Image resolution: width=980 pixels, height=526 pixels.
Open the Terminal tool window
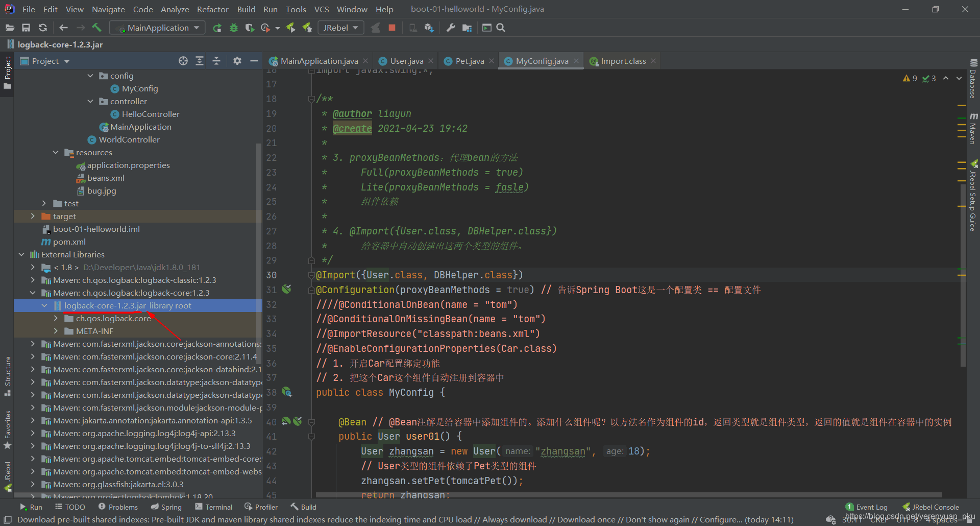click(x=213, y=507)
